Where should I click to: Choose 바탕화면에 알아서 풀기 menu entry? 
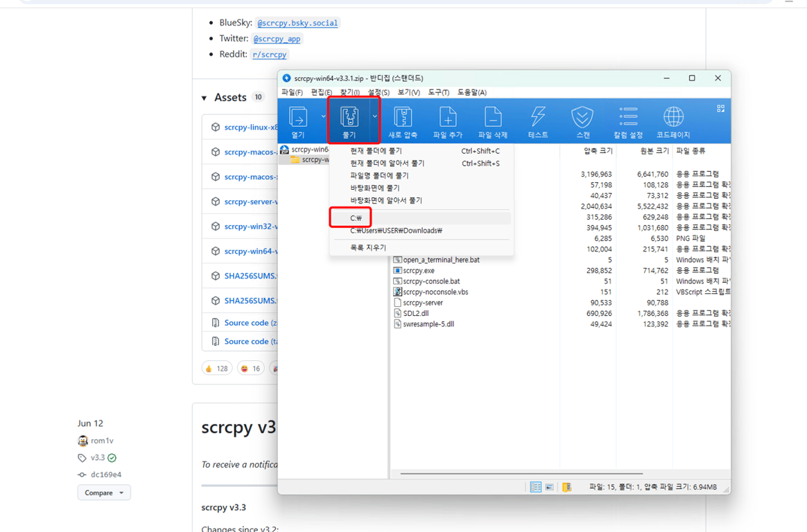[x=422, y=200]
